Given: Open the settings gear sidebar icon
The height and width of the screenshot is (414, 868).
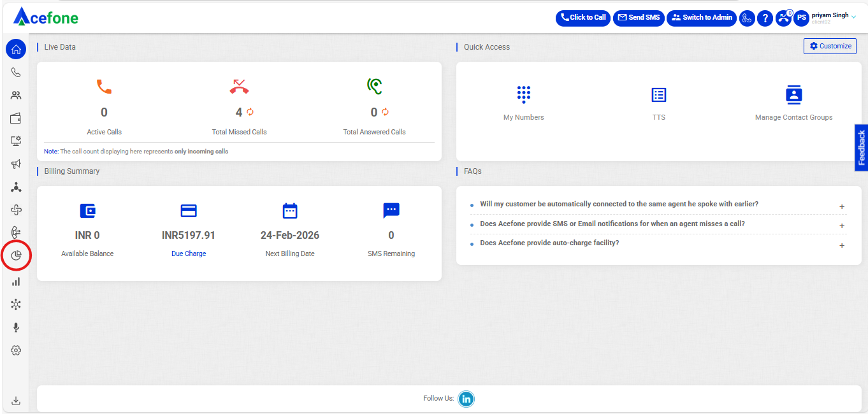Looking at the screenshot, I should click(x=16, y=350).
